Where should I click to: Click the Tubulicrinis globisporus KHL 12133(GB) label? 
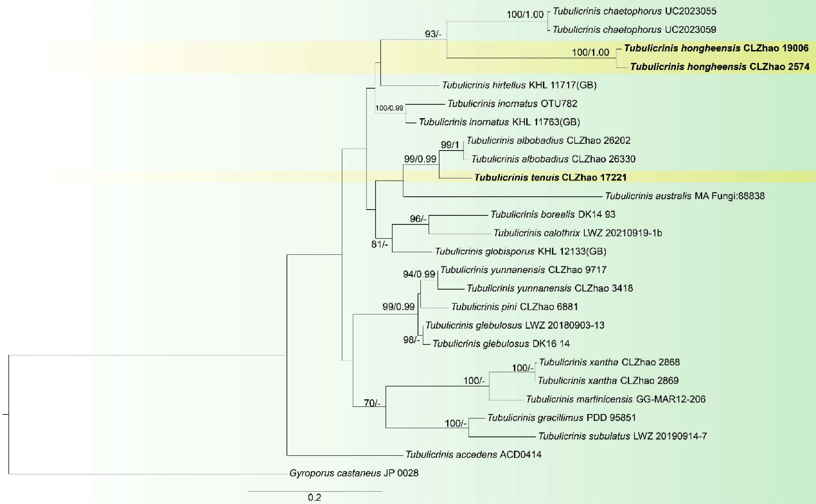coord(520,251)
